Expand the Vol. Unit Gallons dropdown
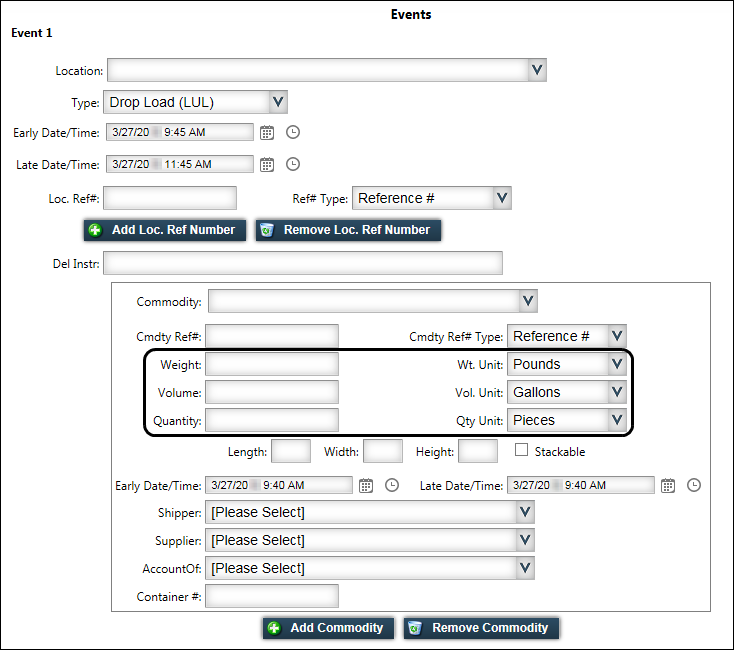This screenshot has width=734, height=650. coord(617,392)
